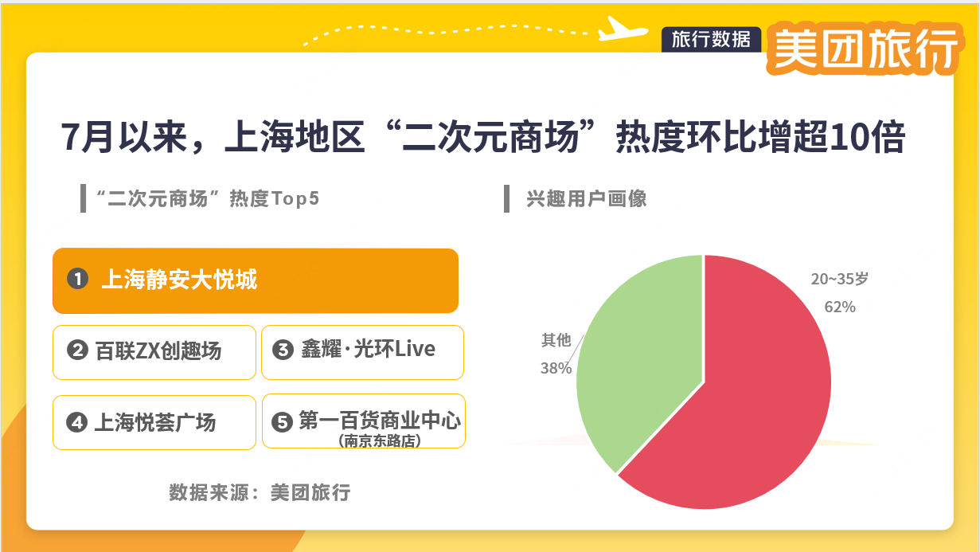Click the number 4 rank badge
The image size is (980, 552).
(x=77, y=422)
